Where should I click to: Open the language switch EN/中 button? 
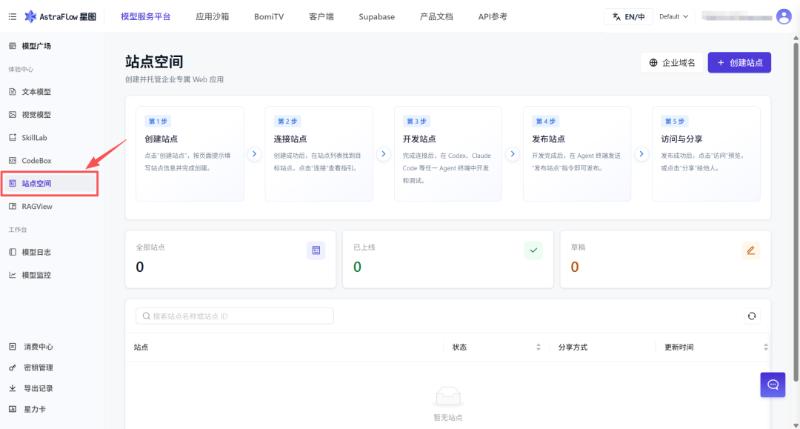tap(629, 17)
